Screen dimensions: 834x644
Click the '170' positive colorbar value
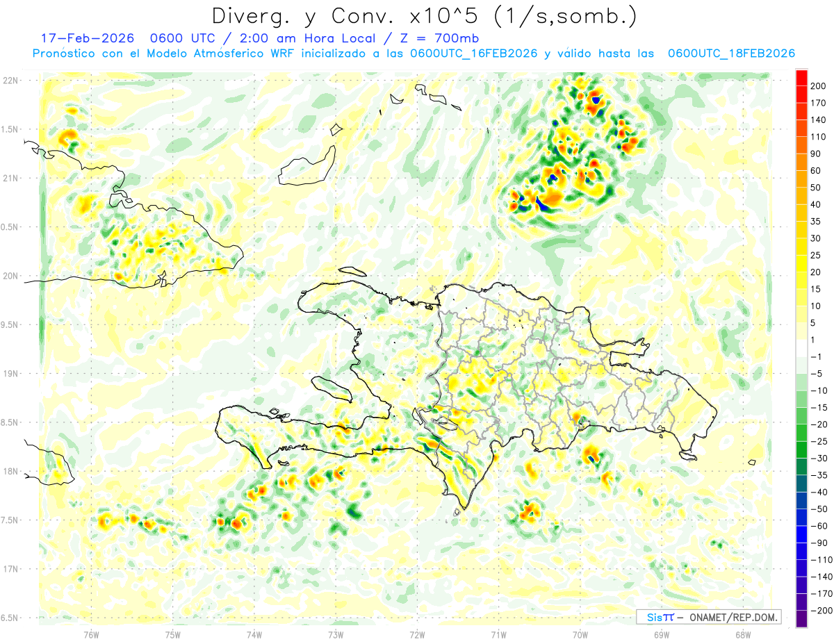819,103
